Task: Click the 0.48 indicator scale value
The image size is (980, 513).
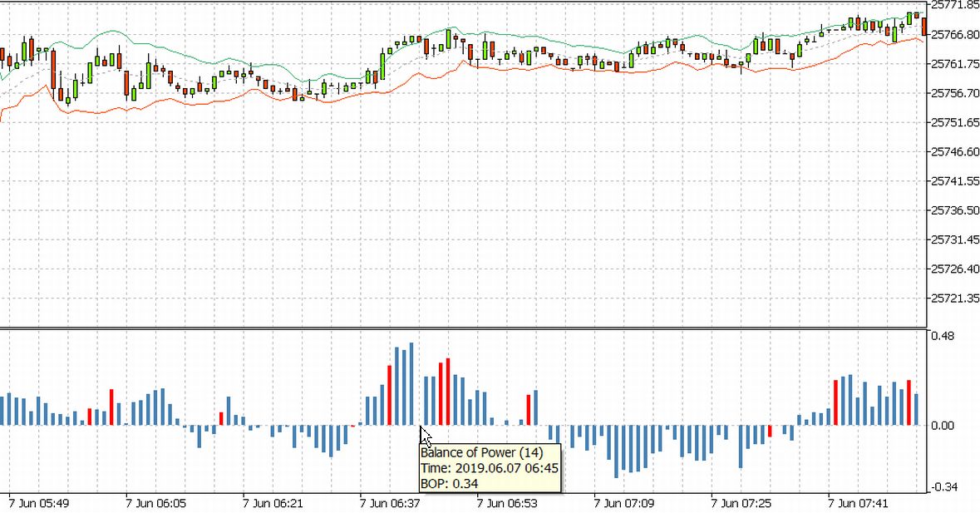Action: click(x=943, y=336)
